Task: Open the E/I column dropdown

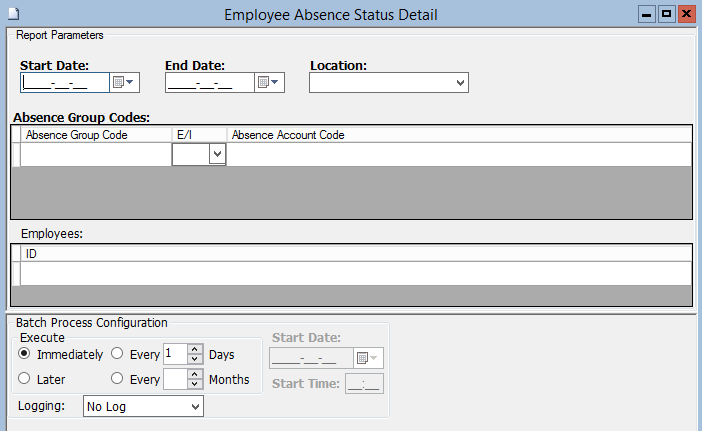Action: click(x=216, y=154)
